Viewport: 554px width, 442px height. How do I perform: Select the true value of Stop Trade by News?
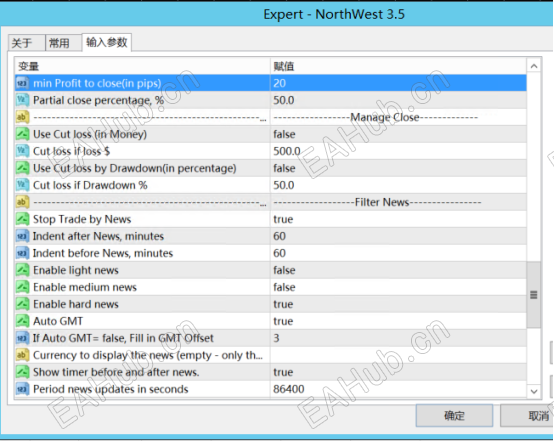pyautogui.click(x=283, y=219)
